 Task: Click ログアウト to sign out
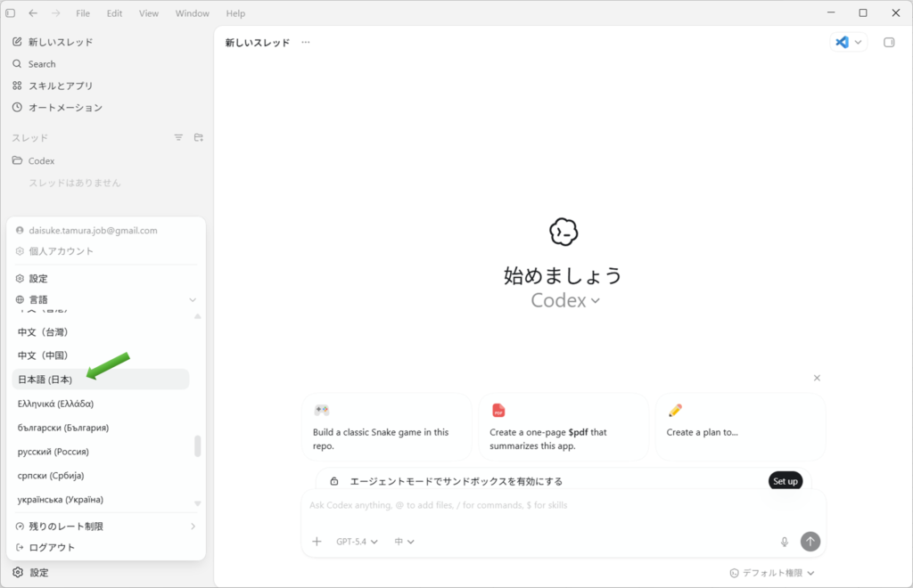point(52,547)
